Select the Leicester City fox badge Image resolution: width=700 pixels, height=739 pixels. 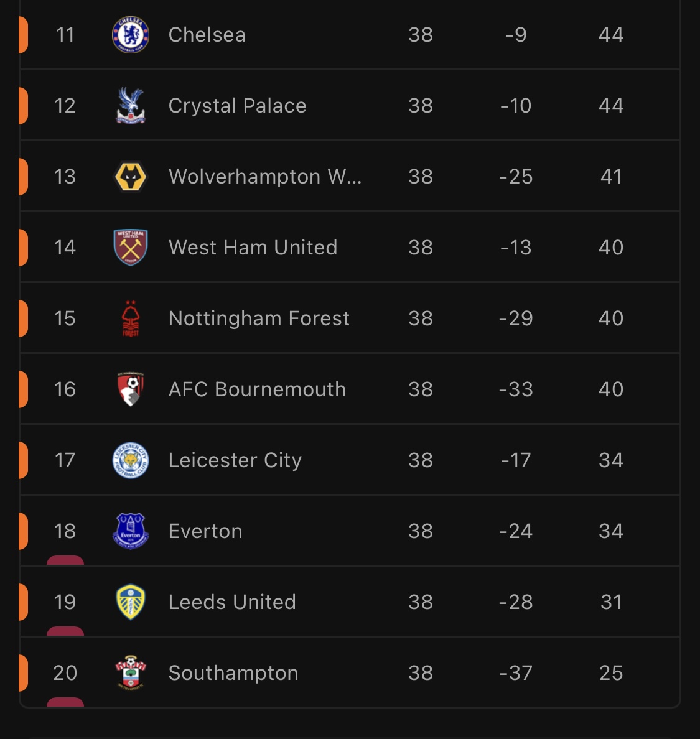131,460
